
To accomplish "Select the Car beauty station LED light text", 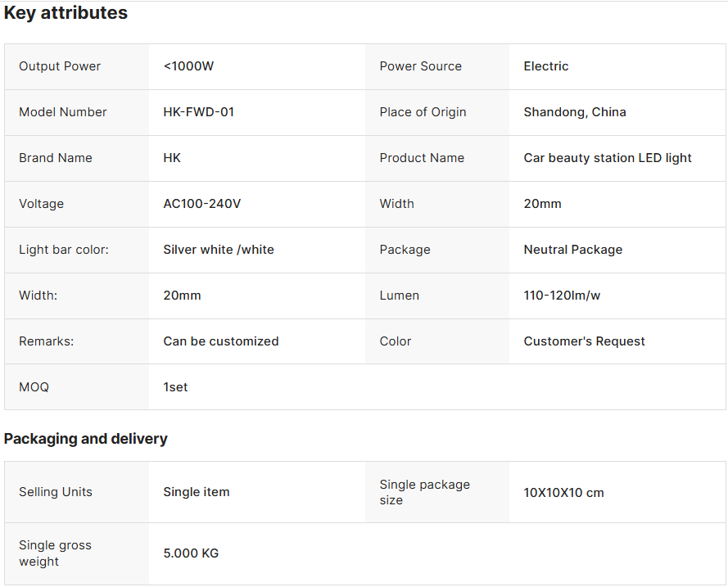I will pos(608,158).
